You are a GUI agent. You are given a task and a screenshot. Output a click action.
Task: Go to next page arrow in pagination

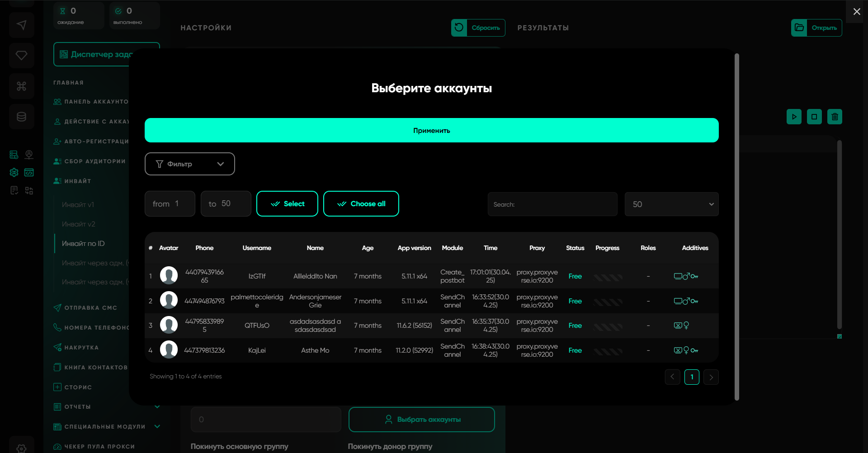click(x=711, y=377)
